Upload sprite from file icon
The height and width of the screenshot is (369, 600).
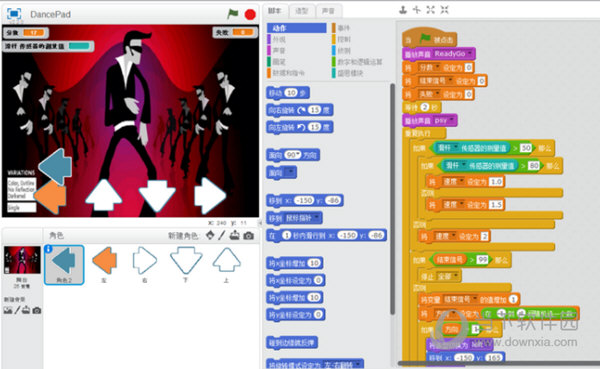(235, 235)
